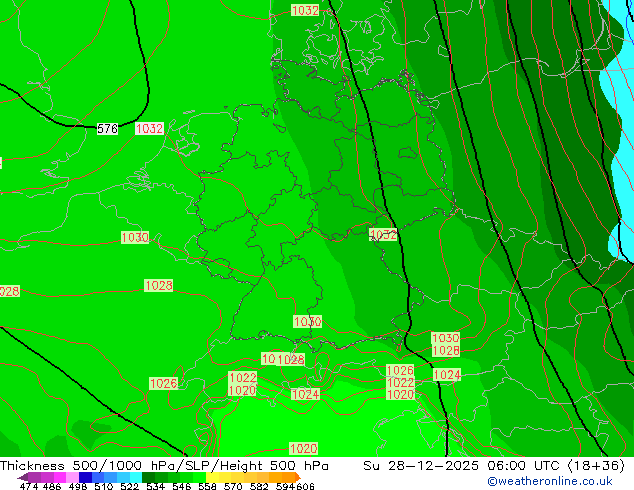Click the 1030 isobar label at the map's left
This screenshot has height=490, width=634.
pos(135,237)
